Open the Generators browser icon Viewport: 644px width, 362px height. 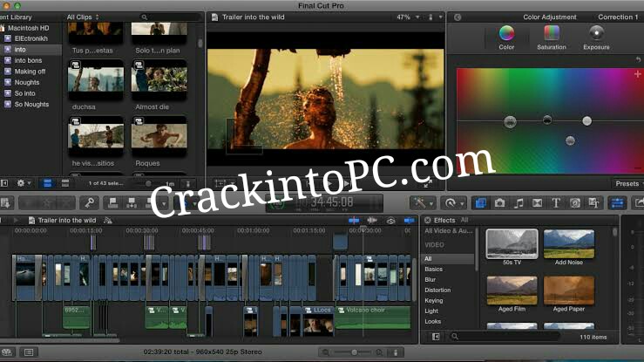click(x=575, y=203)
